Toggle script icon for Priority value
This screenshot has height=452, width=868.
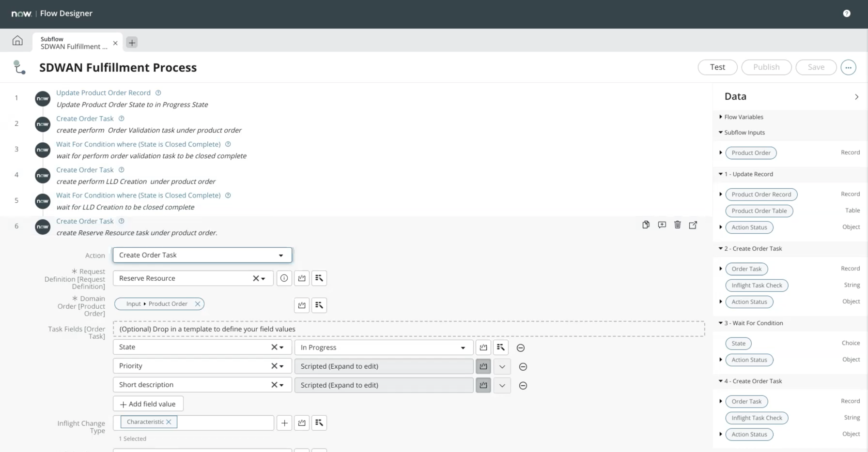click(483, 366)
